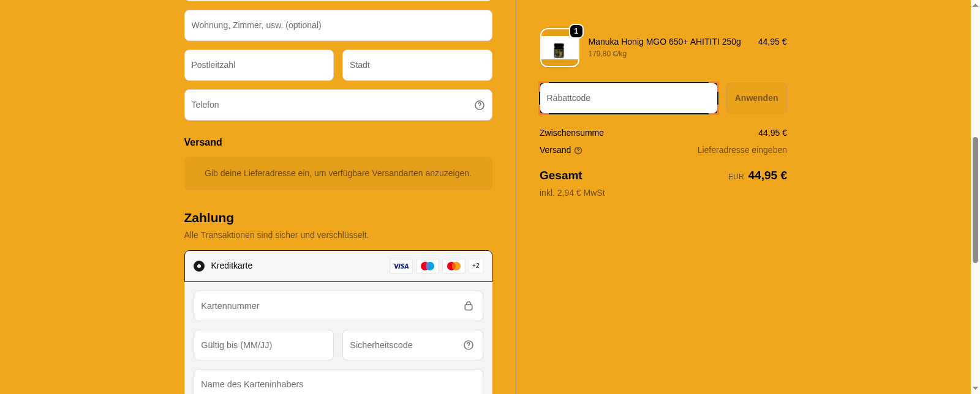
Task: Focus the Rabattcode input field
Action: click(628, 98)
